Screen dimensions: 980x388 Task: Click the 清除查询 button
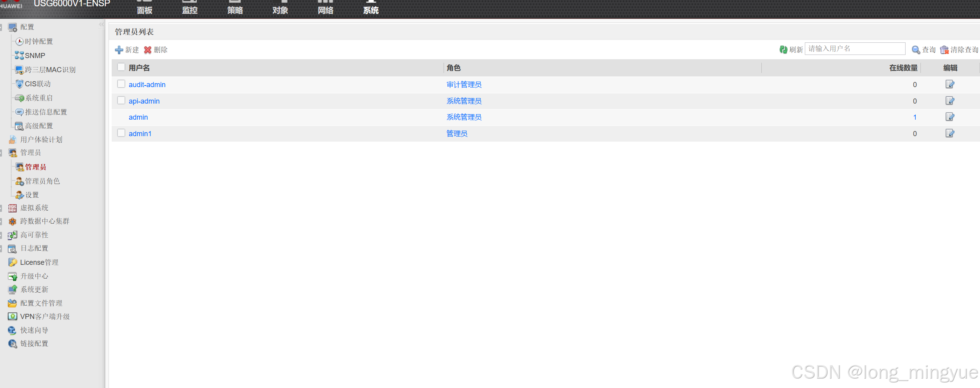pos(959,50)
